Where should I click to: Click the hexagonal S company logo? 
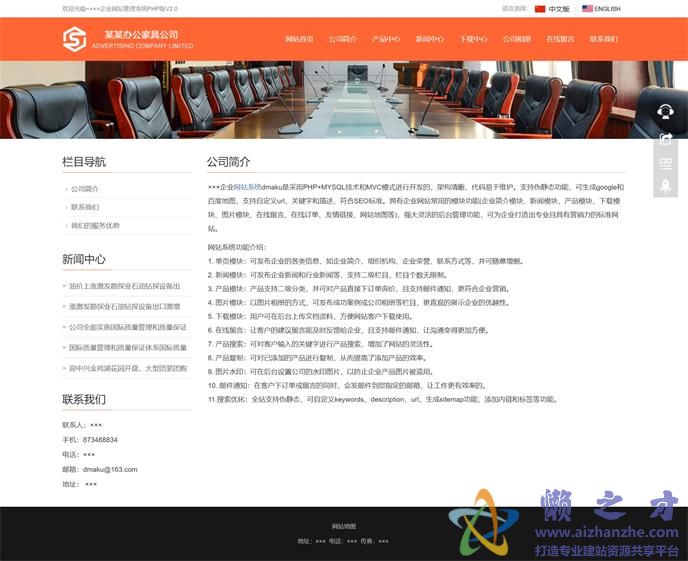pos(74,39)
